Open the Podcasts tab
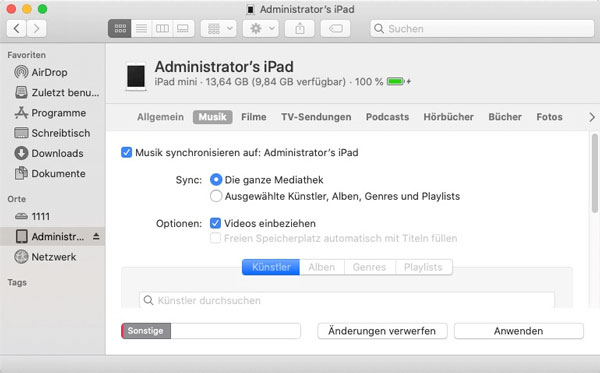The image size is (600, 373). pos(387,117)
